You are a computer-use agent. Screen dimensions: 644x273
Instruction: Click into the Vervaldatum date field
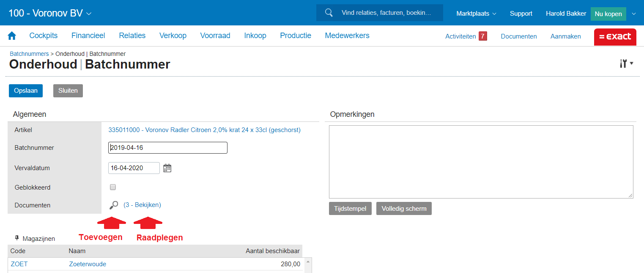pos(134,168)
